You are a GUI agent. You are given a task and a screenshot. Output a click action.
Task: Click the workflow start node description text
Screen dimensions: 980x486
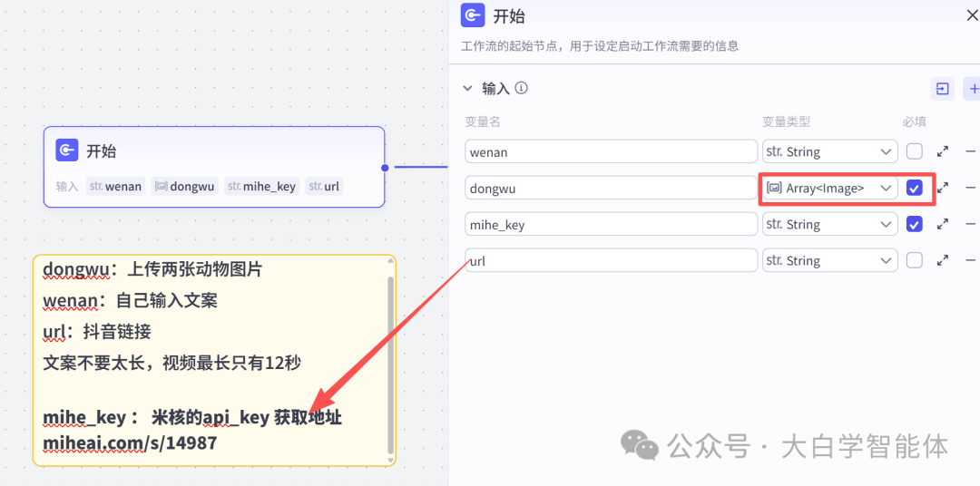(600, 46)
